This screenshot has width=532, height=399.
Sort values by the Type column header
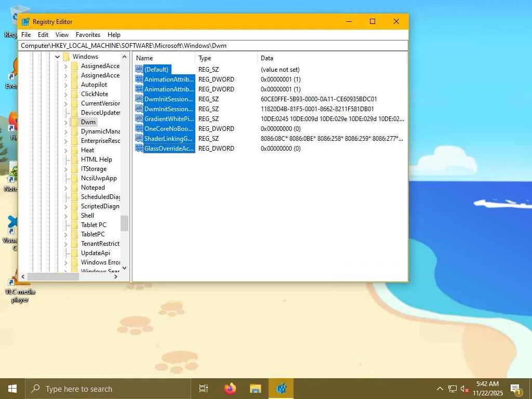click(226, 58)
